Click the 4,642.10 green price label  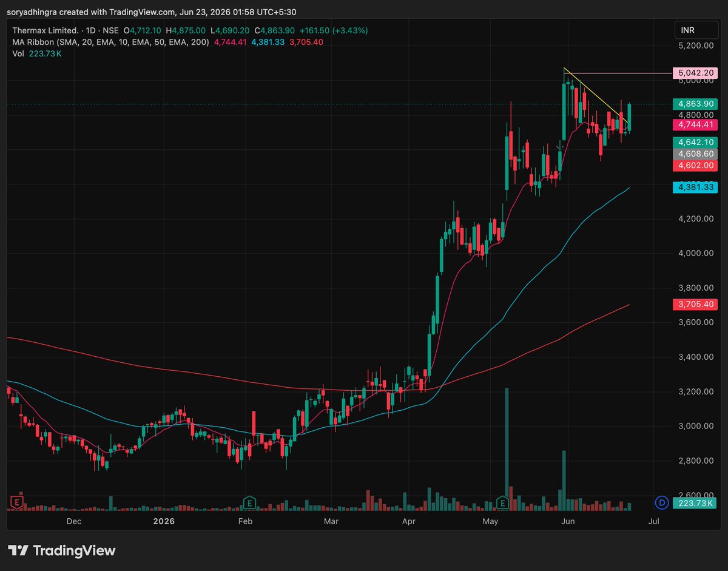695,143
